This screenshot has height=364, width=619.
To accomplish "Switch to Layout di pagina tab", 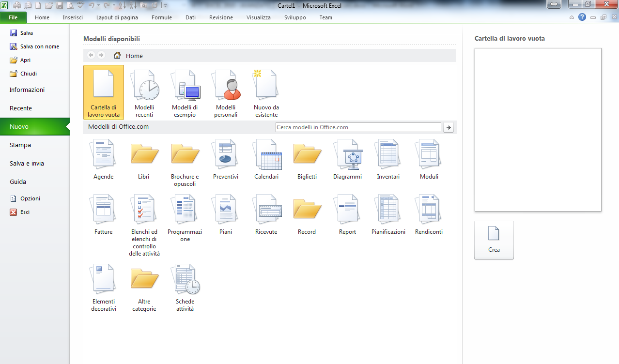I will [117, 17].
